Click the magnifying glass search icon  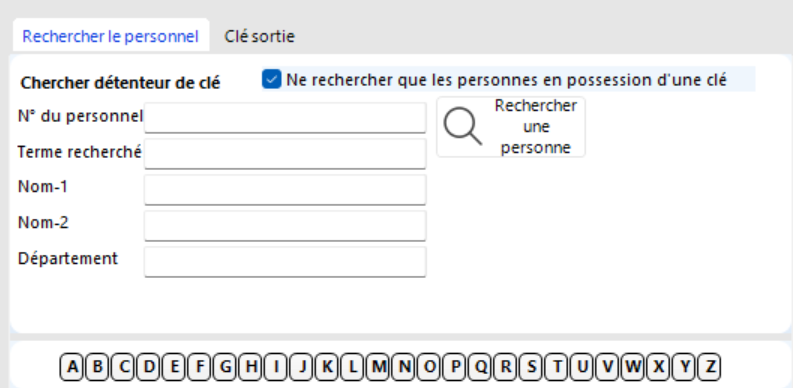point(462,126)
